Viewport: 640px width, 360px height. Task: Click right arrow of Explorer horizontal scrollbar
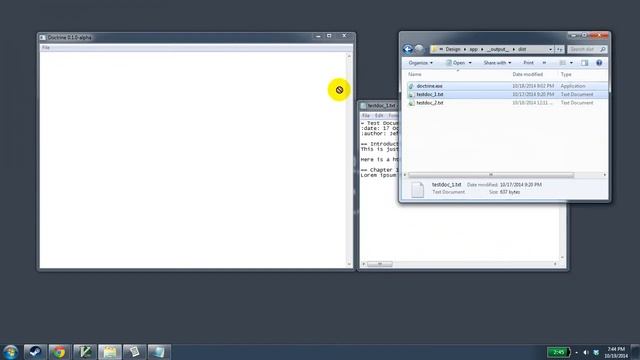604,175
